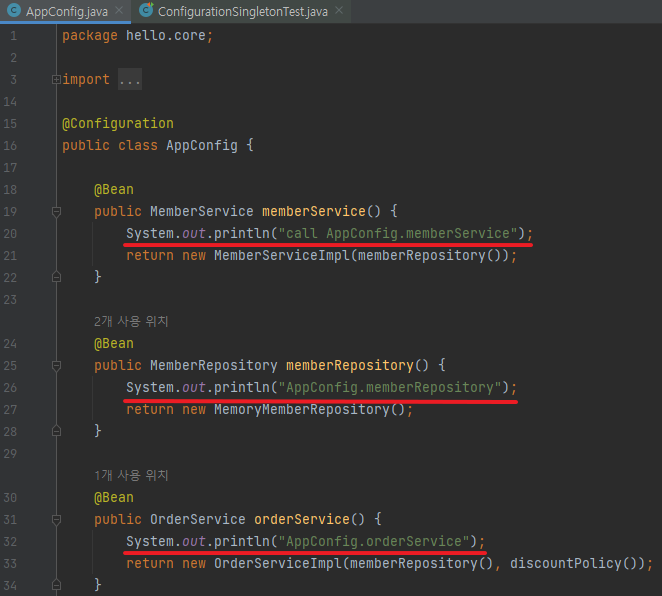Click the MemberService return type on line 19
The height and width of the screenshot is (596, 662).
pos(202,211)
